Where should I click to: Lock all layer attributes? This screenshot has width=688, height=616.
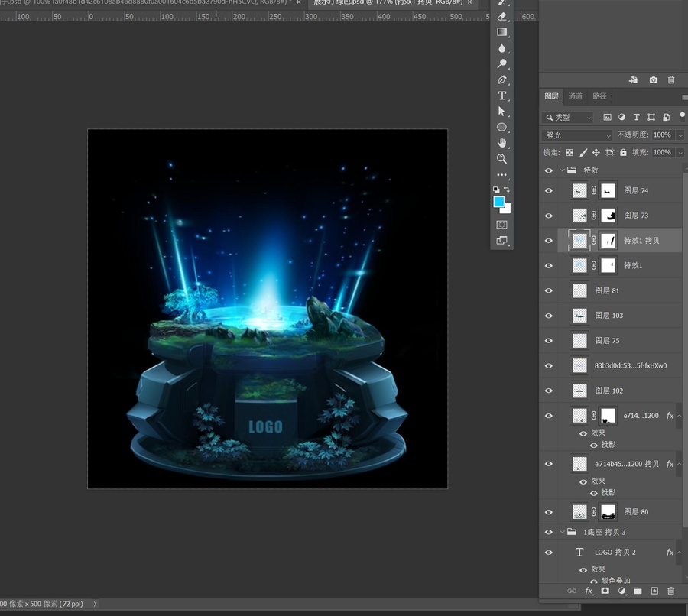pyautogui.click(x=623, y=153)
